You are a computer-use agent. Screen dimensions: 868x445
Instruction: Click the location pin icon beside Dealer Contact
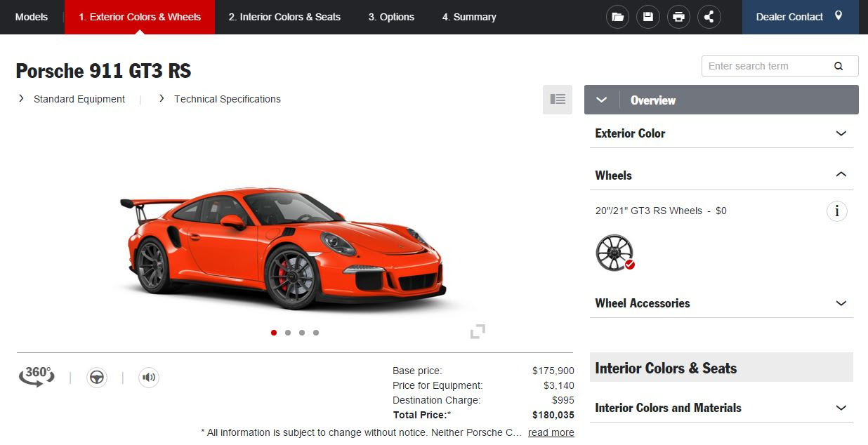point(839,16)
